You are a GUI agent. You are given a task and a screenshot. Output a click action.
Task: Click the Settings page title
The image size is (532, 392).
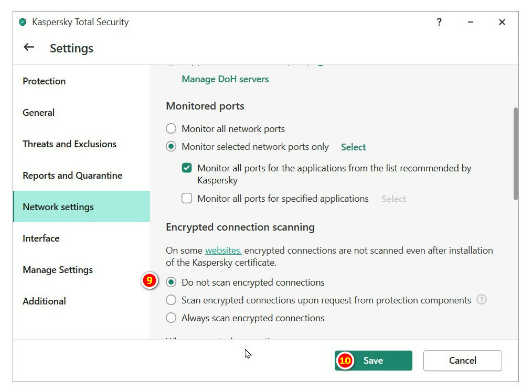point(71,48)
